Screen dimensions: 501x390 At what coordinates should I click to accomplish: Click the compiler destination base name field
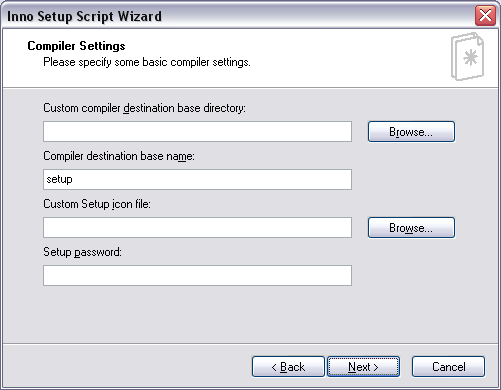point(197,180)
